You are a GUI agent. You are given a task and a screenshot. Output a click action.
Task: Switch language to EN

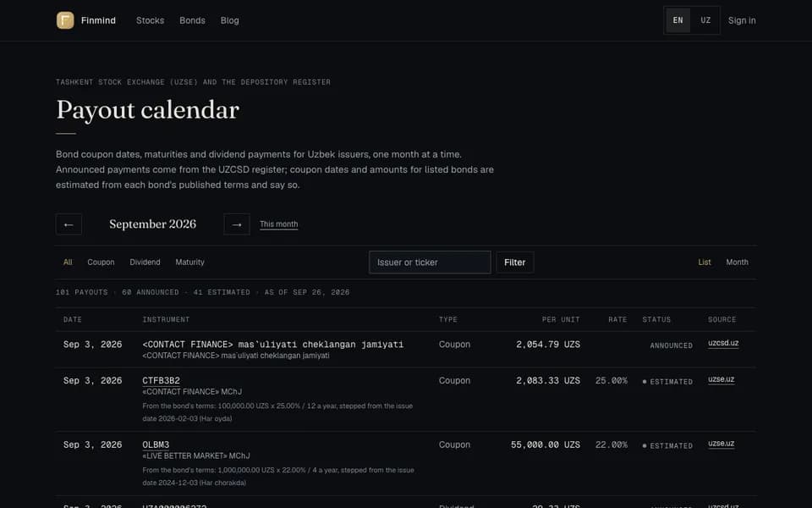678,20
